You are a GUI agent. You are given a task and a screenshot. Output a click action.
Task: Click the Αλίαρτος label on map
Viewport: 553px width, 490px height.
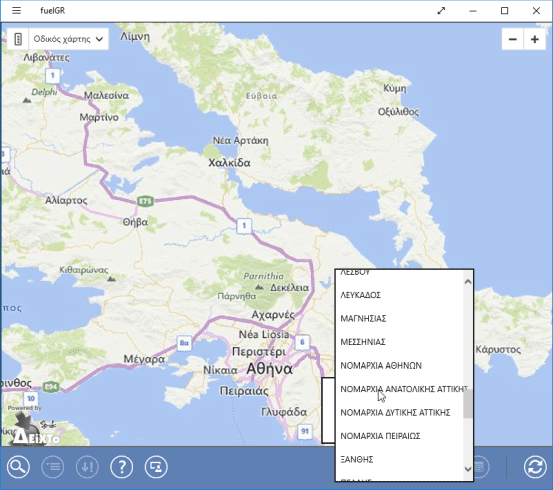[x=66, y=200]
